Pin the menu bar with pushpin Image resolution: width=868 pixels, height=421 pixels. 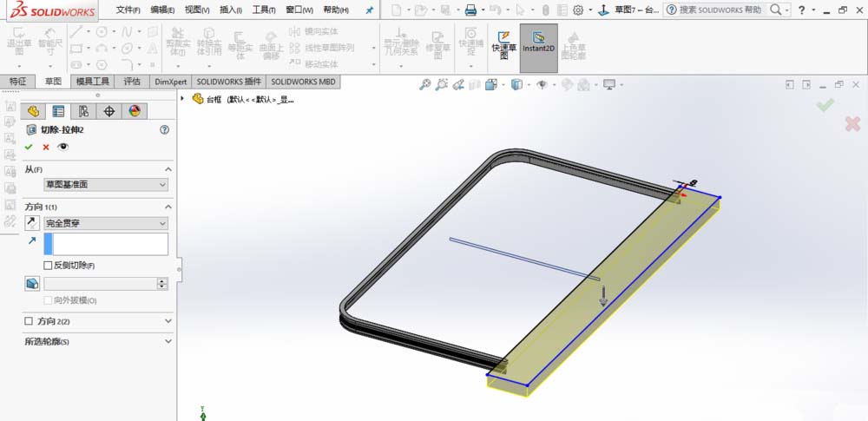(369, 10)
